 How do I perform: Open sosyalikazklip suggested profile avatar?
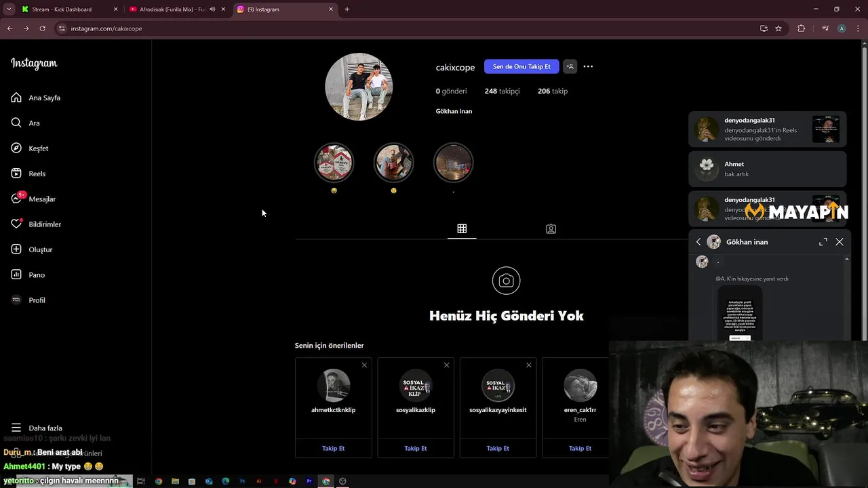[416, 386]
